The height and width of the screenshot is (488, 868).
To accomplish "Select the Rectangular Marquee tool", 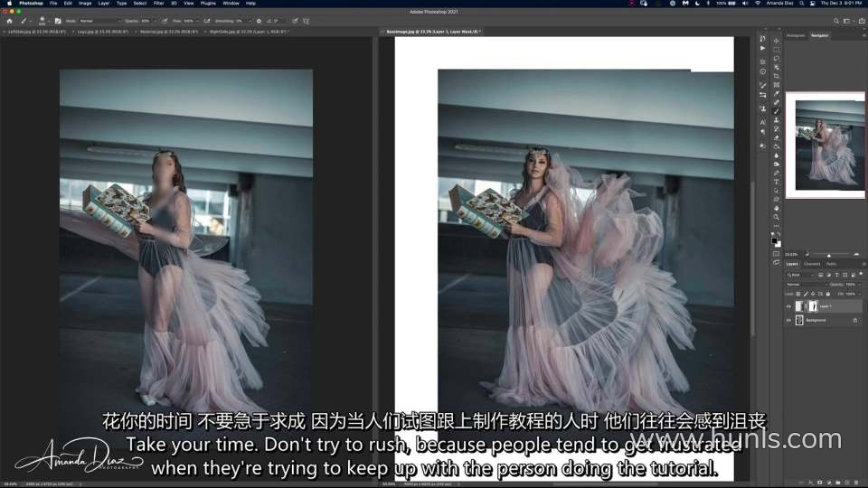I will [776, 50].
